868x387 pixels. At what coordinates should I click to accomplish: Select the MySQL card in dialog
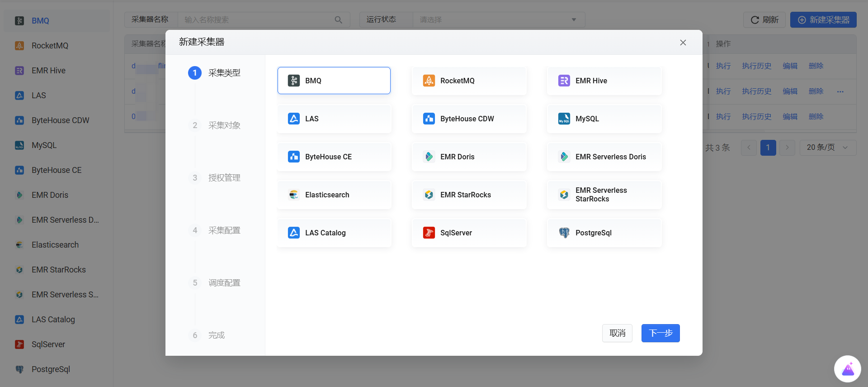pyautogui.click(x=604, y=119)
